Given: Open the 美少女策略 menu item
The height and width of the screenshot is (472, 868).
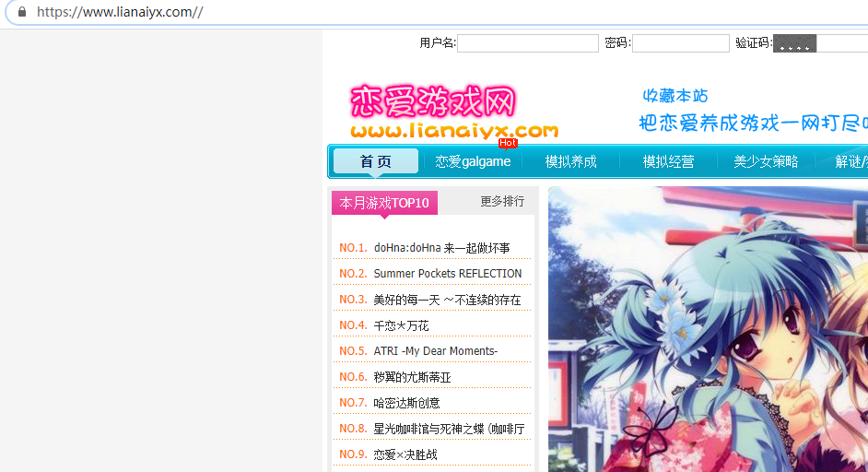Looking at the screenshot, I should [x=766, y=161].
